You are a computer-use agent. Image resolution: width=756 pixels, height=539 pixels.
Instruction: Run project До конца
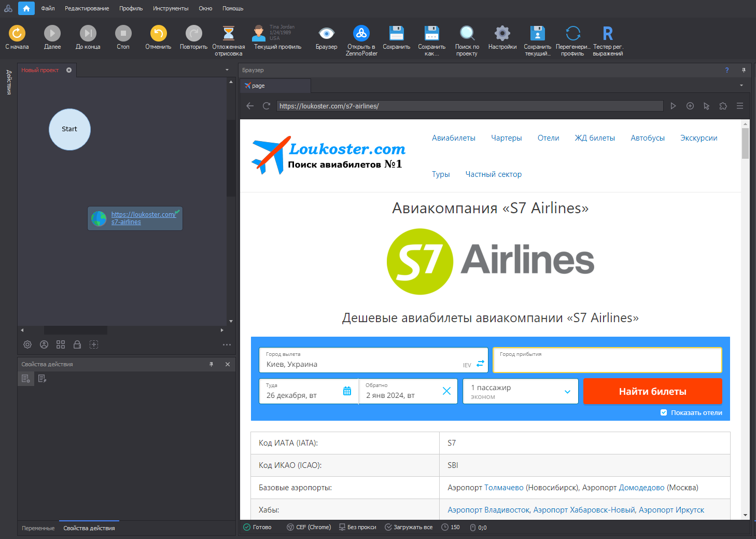tap(88, 34)
